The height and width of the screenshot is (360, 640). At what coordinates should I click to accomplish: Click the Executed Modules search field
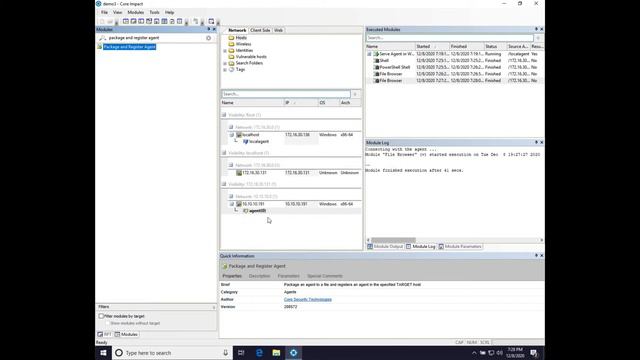(449, 38)
